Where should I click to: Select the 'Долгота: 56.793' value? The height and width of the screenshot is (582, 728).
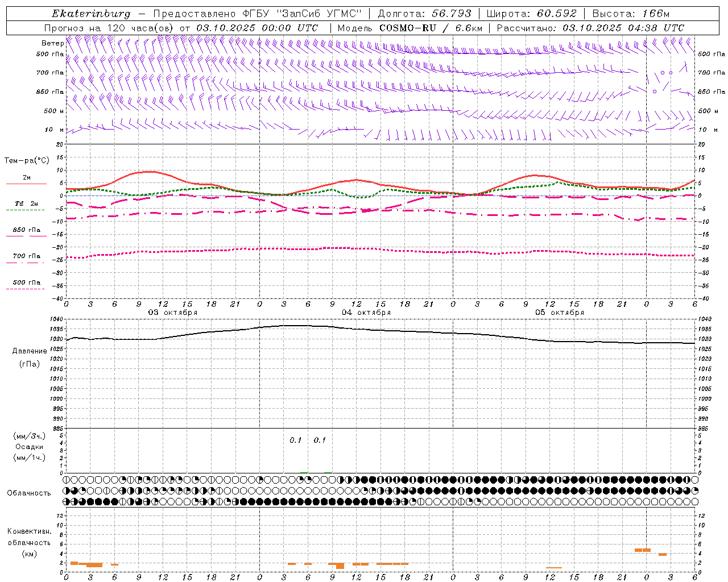424,14
